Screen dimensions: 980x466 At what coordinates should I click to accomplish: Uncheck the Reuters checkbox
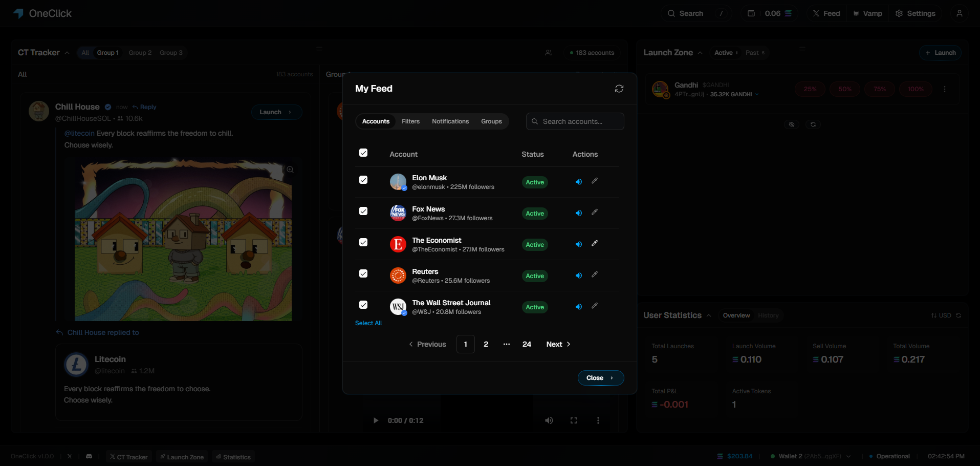pyautogui.click(x=363, y=273)
